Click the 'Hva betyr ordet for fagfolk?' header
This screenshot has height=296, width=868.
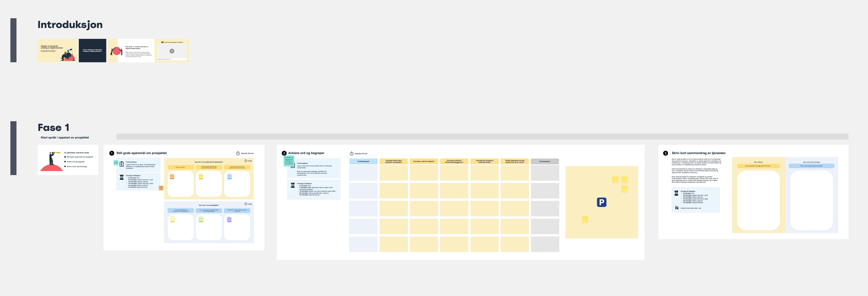tap(424, 161)
